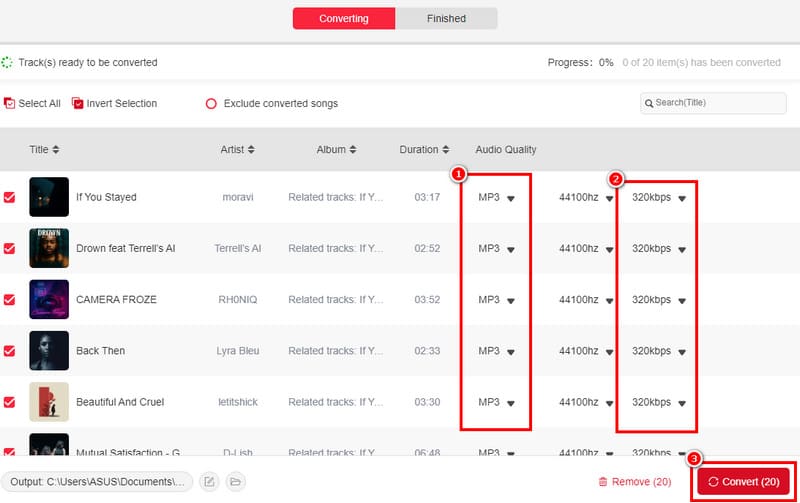Change 44100hz sample rate for Beautiful And Cruel
Image resolution: width=800 pixels, height=503 pixels.
[586, 402]
